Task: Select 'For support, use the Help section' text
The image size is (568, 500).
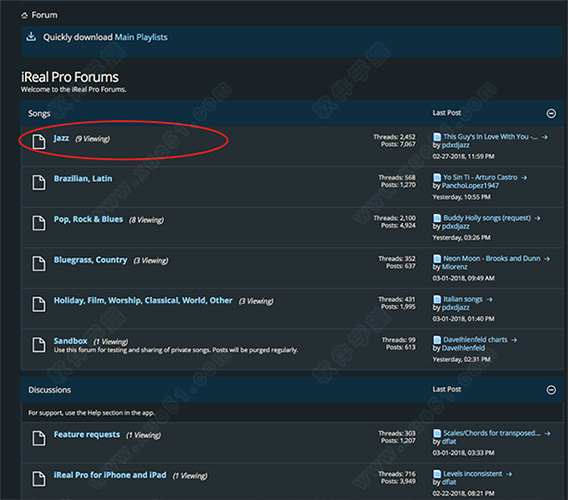Action: click(91, 413)
